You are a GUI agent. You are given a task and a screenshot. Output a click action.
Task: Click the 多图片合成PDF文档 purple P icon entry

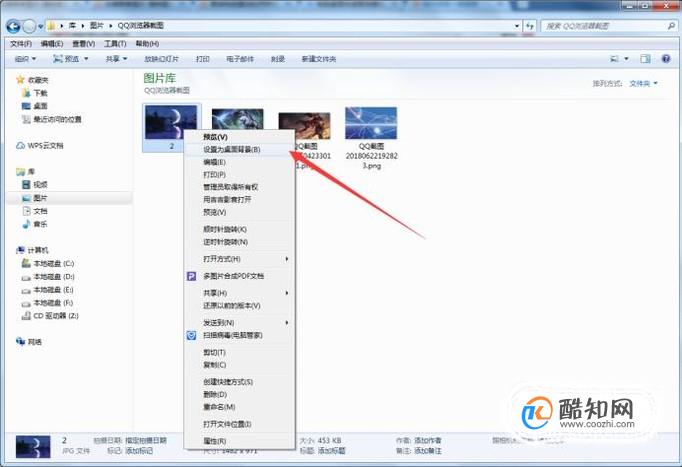pos(240,276)
